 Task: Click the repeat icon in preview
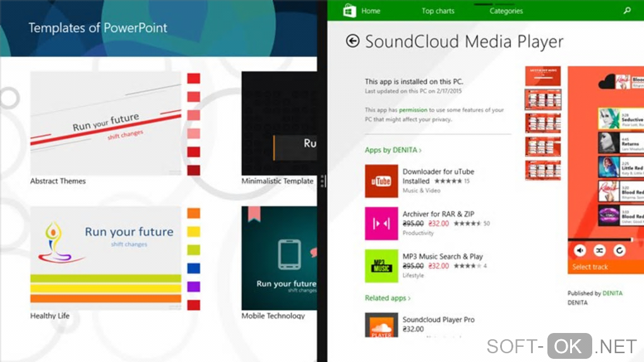(x=619, y=250)
